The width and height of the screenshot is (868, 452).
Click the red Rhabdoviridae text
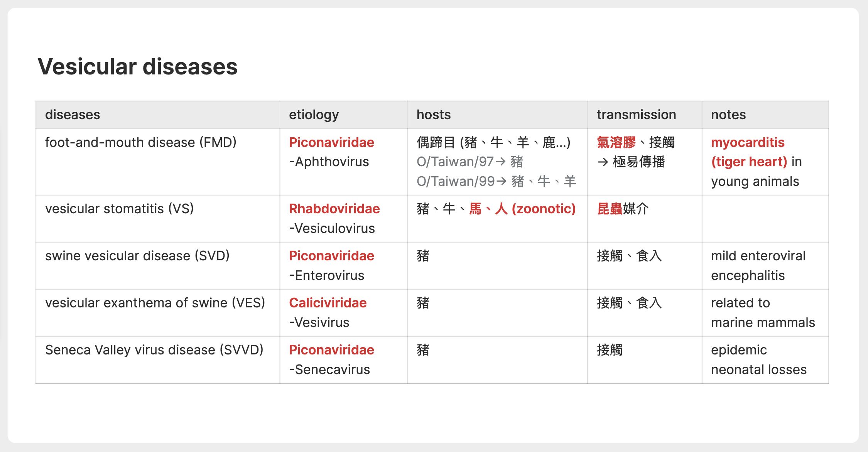pos(334,209)
